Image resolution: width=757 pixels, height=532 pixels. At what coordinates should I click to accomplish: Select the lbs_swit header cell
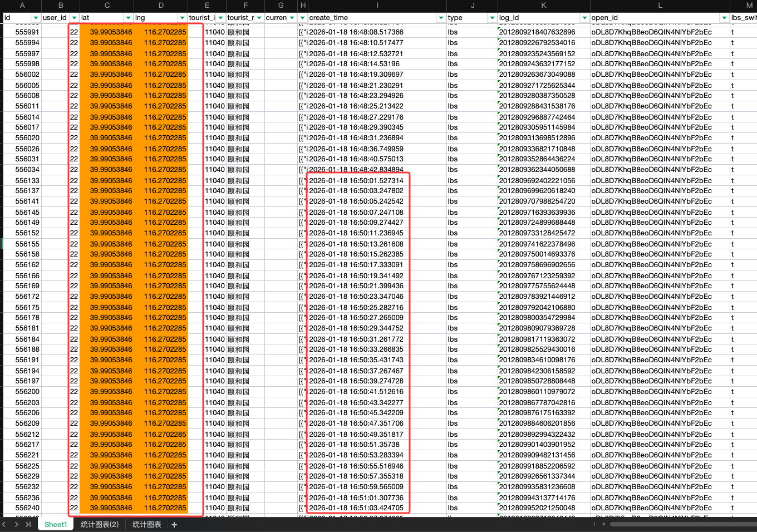point(744,18)
